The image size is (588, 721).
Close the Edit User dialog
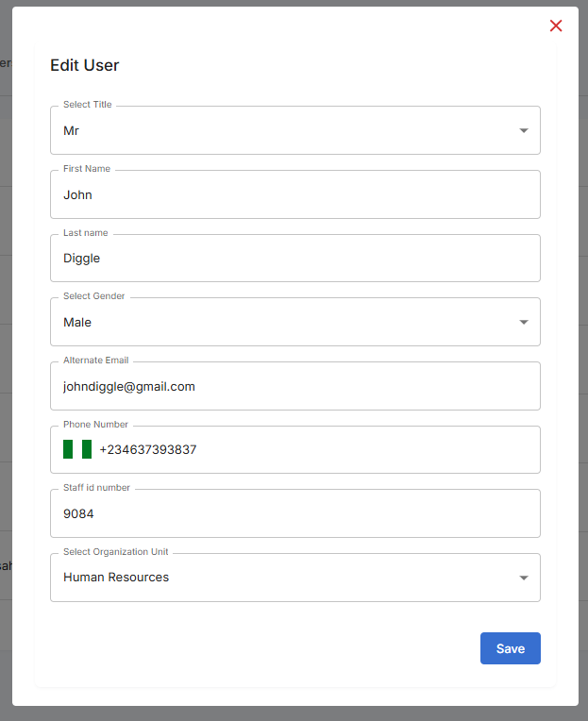pos(556,25)
